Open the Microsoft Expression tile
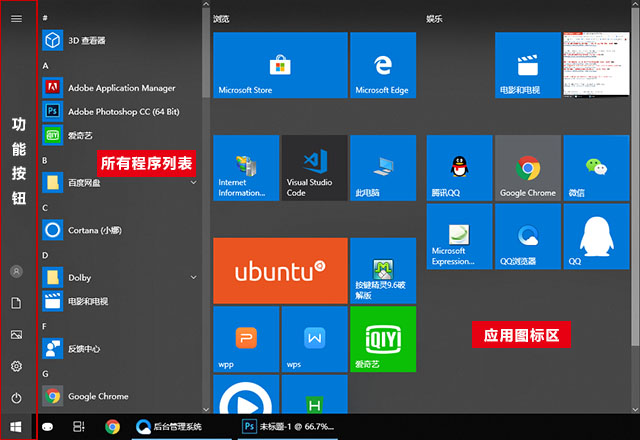Screen dimensions: 640x440 pyautogui.click(x=460, y=237)
